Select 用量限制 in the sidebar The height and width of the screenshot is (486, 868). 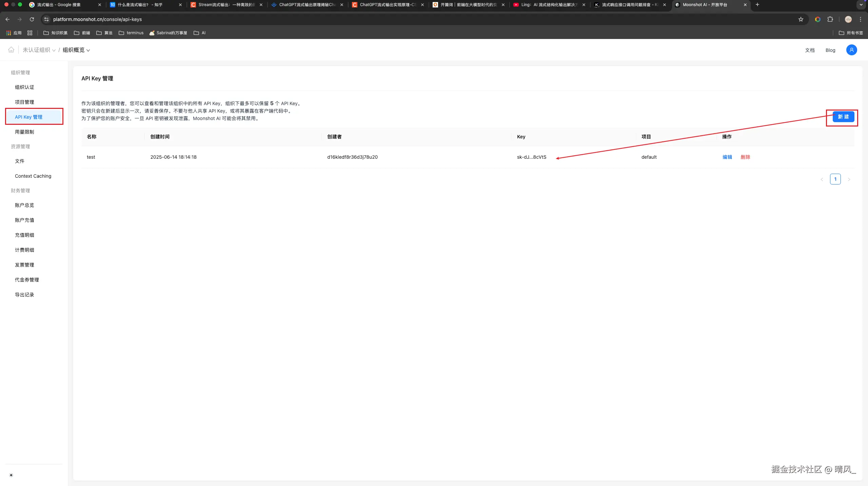coord(24,132)
